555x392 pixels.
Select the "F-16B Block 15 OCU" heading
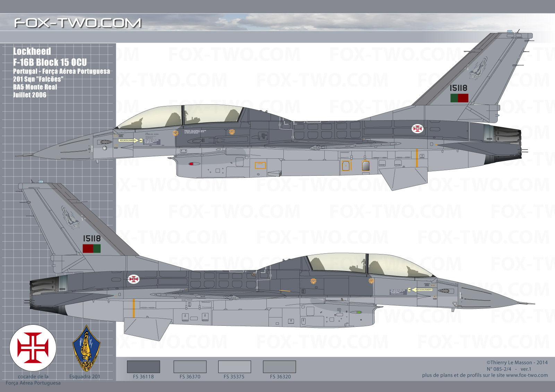pos(50,62)
